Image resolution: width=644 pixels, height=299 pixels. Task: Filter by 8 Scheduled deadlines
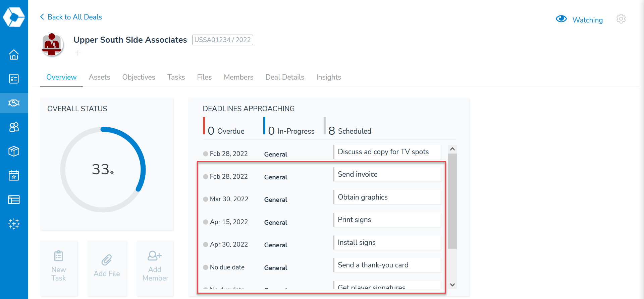(x=347, y=126)
